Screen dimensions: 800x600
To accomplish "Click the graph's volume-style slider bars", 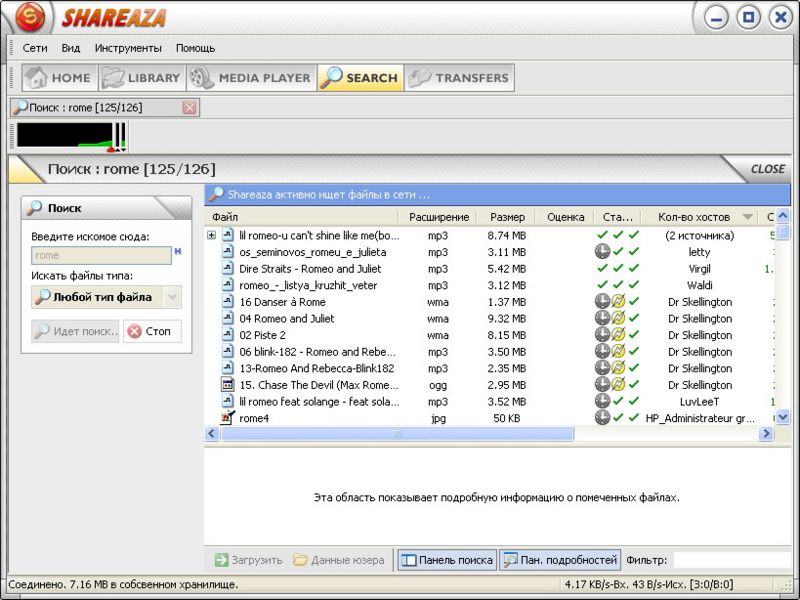I will coord(120,136).
